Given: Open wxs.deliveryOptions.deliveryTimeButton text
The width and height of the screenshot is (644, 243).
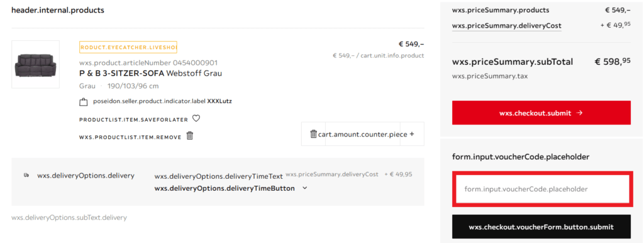Looking at the screenshot, I should [x=225, y=189].
